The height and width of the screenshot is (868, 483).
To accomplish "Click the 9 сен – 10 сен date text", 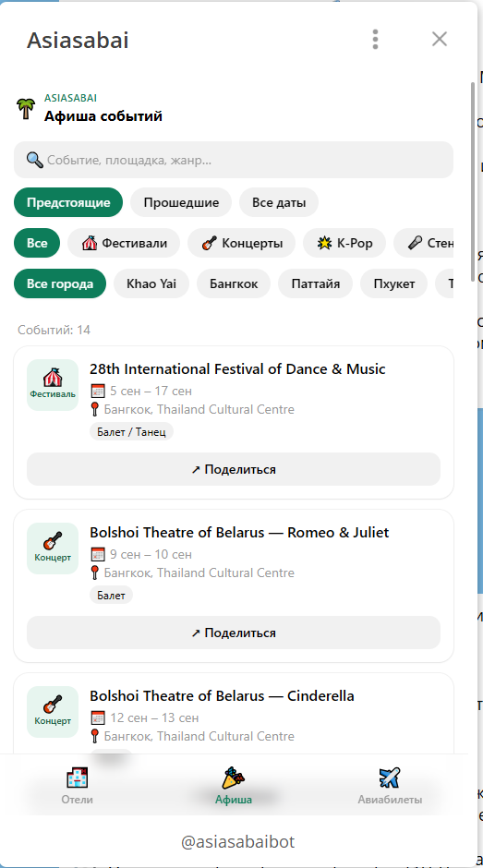I will [151, 555].
